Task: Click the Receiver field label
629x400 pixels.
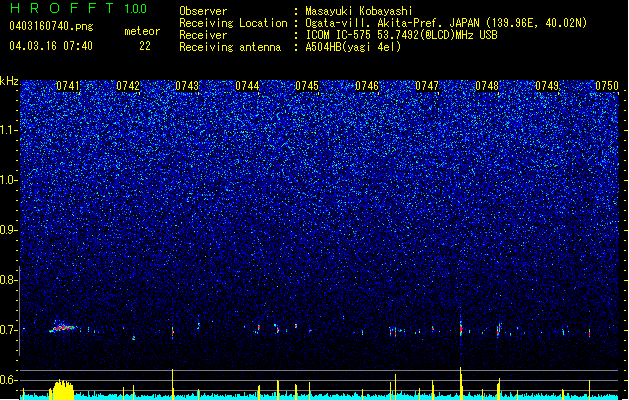Action: pyautogui.click(x=203, y=35)
